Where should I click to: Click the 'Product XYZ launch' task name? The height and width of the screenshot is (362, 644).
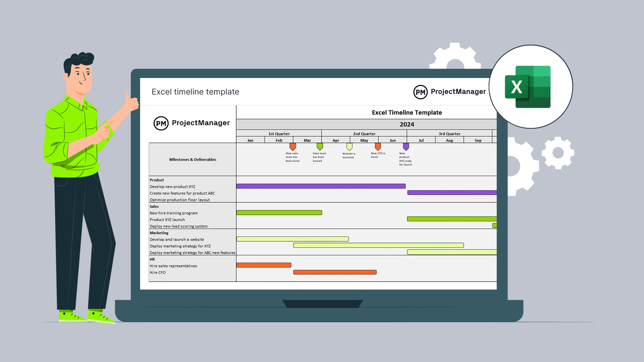pos(167,220)
